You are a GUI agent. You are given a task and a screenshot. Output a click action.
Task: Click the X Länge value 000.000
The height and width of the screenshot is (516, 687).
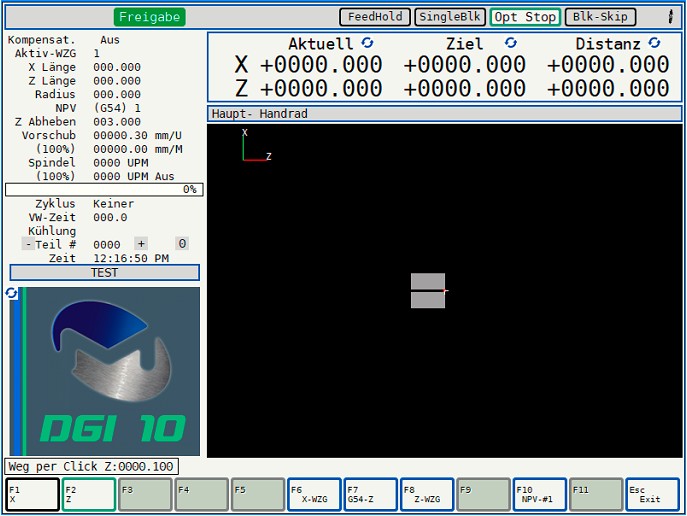click(117, 67)
